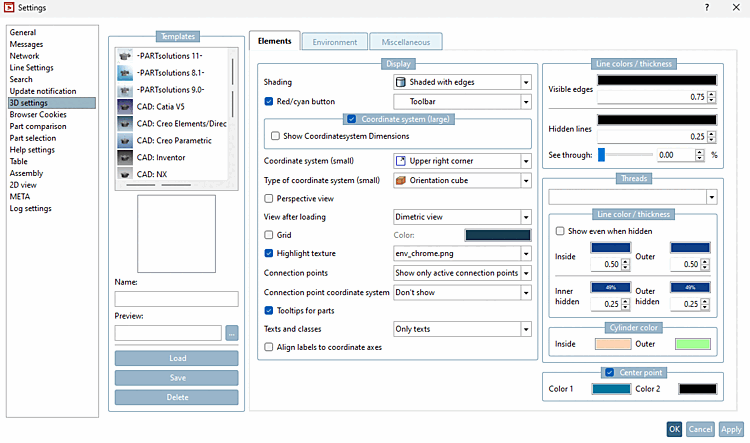750x443 pixels.
Task: Select the Elements tab
Action: click(x=275, y=41)
